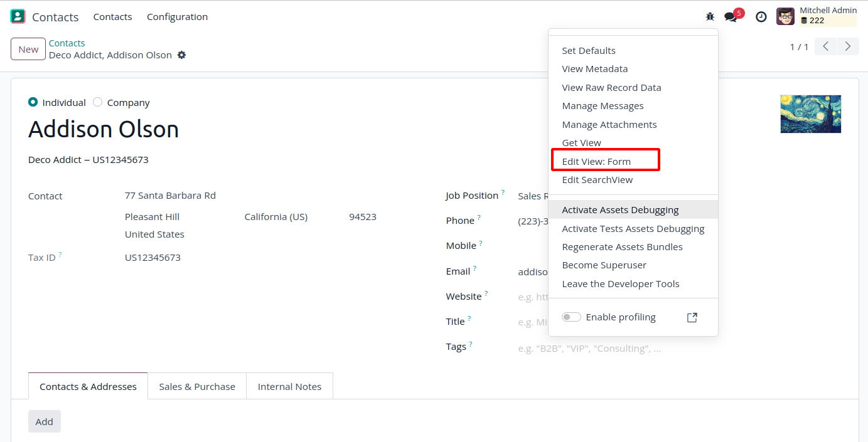The image size is (868, 442).
Task: Open the Configuration menu
Action: tap(177, 17)
